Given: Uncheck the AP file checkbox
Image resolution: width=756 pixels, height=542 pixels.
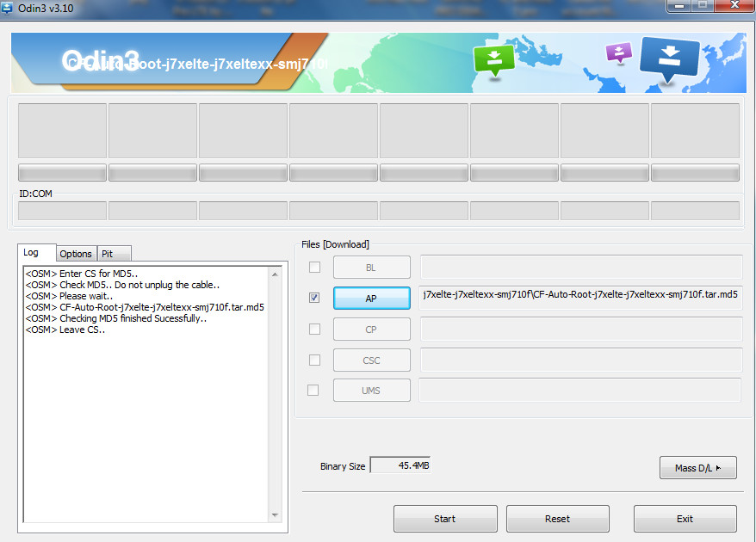Looking at the screenshot, I should [x=314, y=298].
